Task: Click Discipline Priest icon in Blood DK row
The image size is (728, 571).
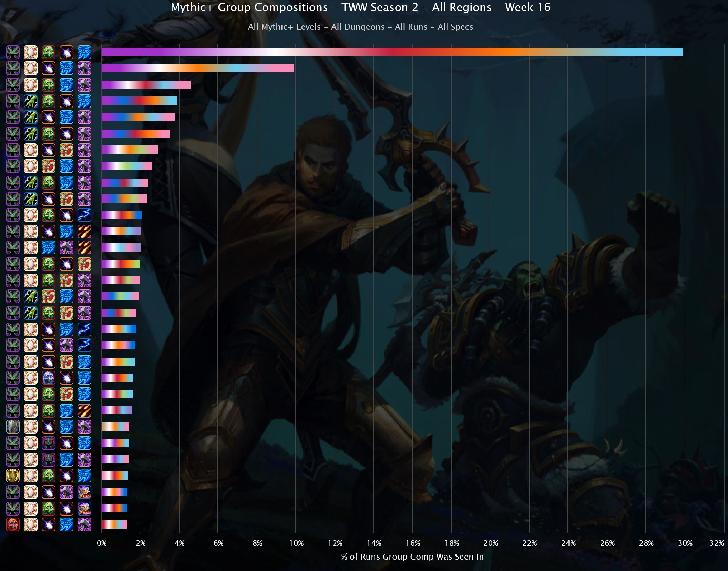Action: (x=31, y=524)
